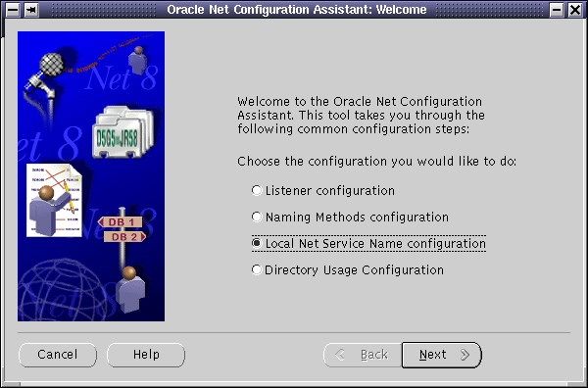Click the right chevron on Next
This screenshot has height=388, width=588.
465,355
